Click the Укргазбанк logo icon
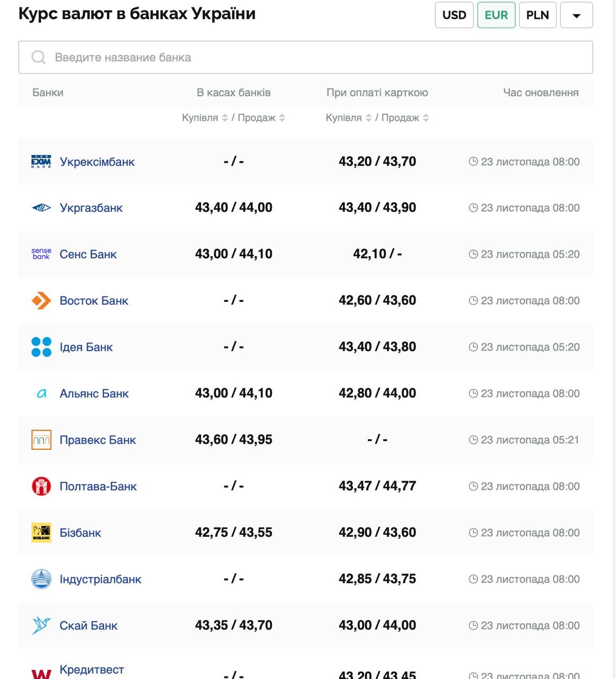The image size is (616, 679). pyautogui.click(x=41, y=208)
